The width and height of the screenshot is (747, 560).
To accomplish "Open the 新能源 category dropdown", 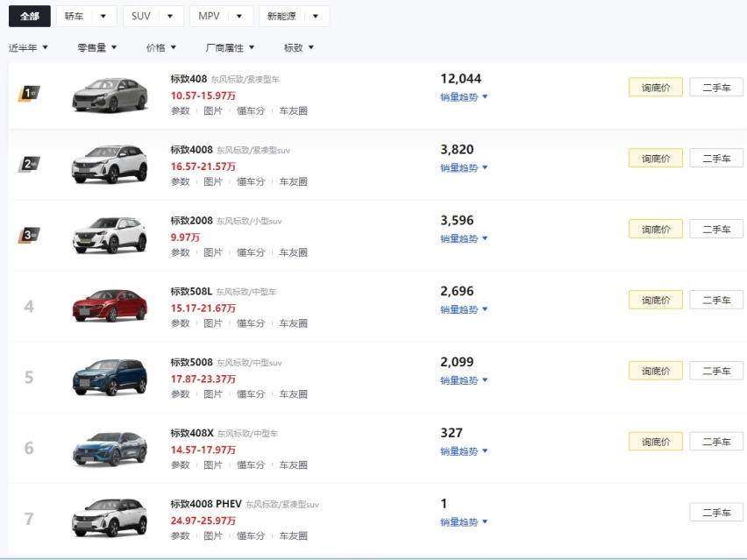I will (294, 16).
